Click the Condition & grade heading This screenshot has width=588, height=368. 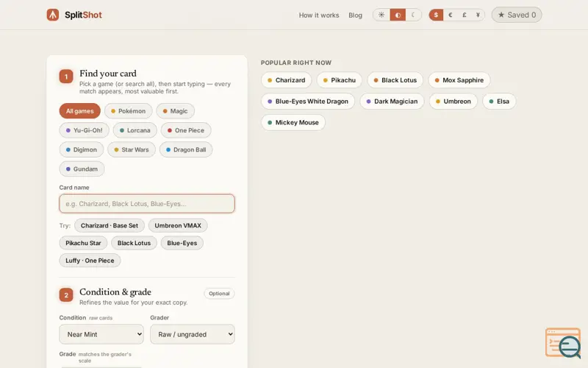115,291
